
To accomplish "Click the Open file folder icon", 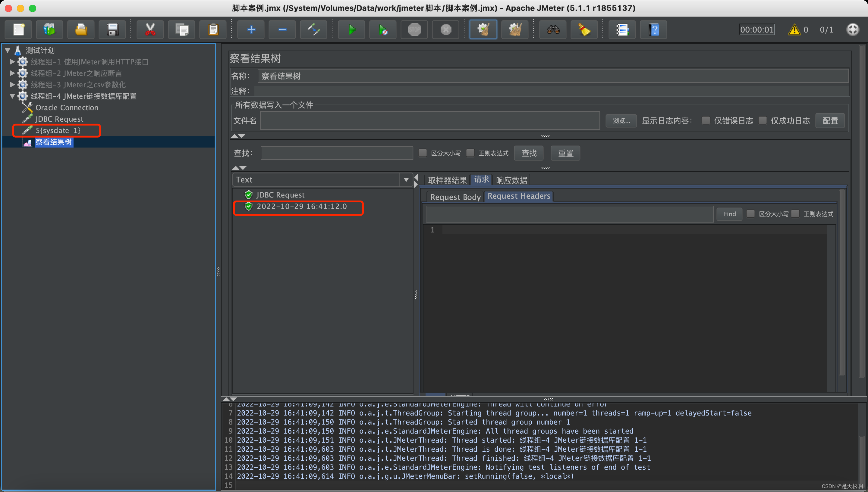I will coord(81,30).
